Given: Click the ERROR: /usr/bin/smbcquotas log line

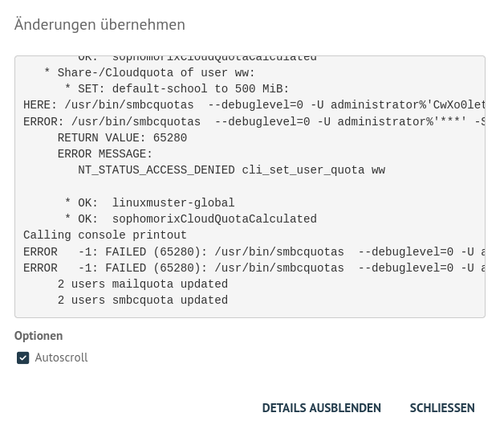Looking at the screenshot, I should tap(254, 121).
